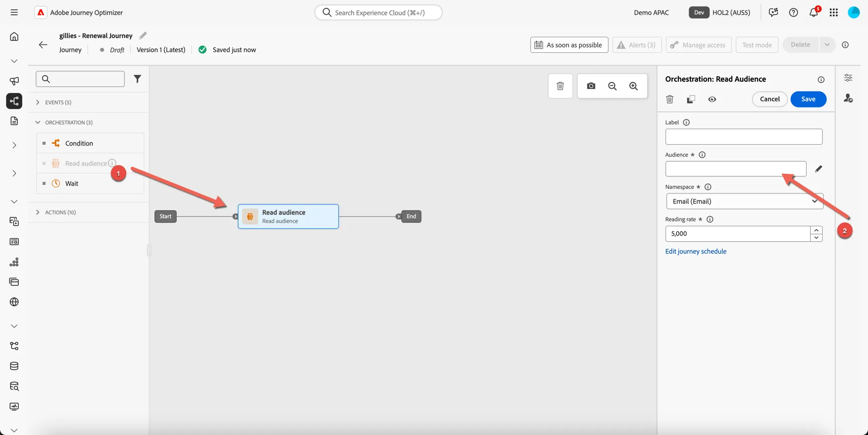Open the Campaigns megaphone sidebar icon
The height and width of the screenshot is (435, 868).
[14, 81]
